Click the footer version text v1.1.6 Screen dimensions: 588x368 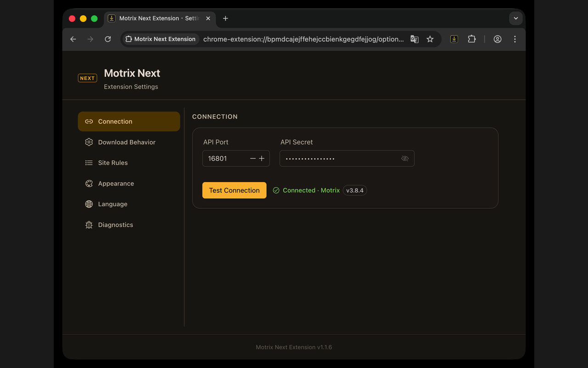point(294,347)
